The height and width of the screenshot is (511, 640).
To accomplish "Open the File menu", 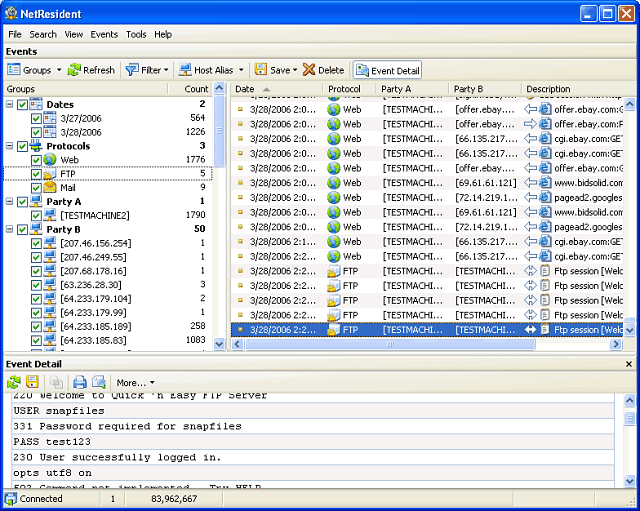I will tap(15, 34).
